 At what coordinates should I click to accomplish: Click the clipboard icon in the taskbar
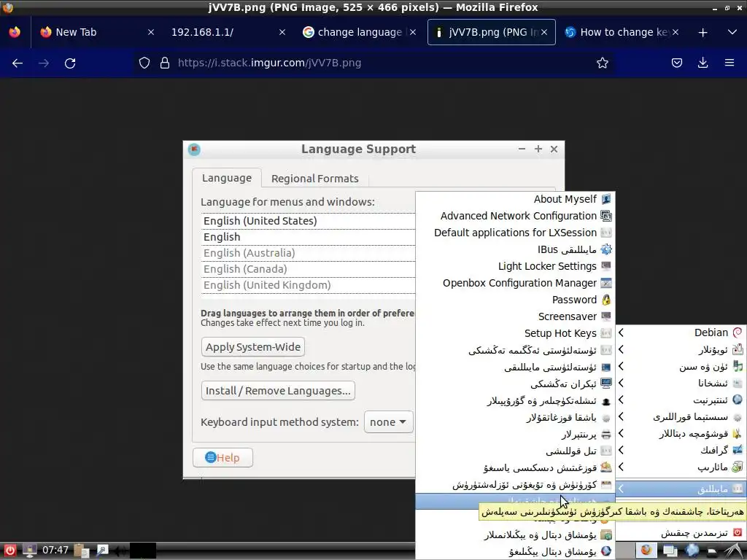[x=82, y=551]
